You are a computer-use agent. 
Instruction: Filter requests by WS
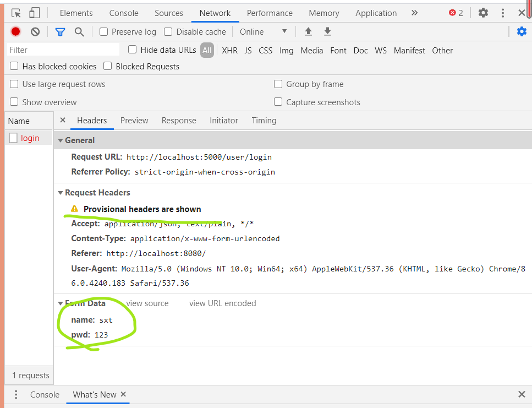tap(381, 50)
